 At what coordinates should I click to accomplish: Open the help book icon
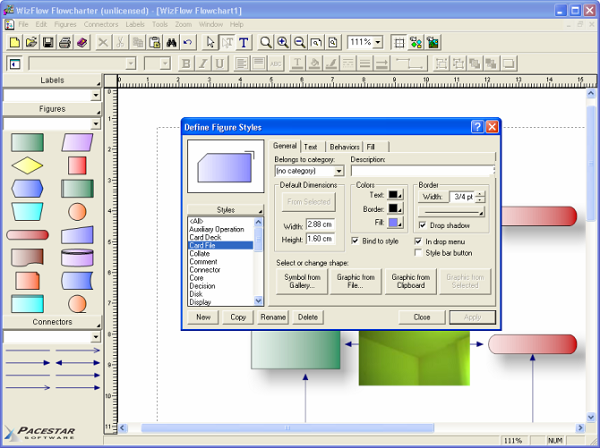pos(82,42)
